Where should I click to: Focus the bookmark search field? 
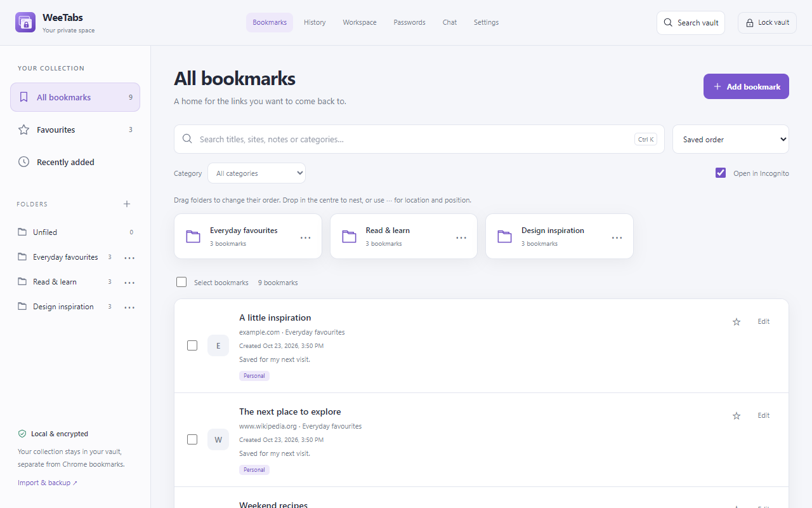[419, 139]
